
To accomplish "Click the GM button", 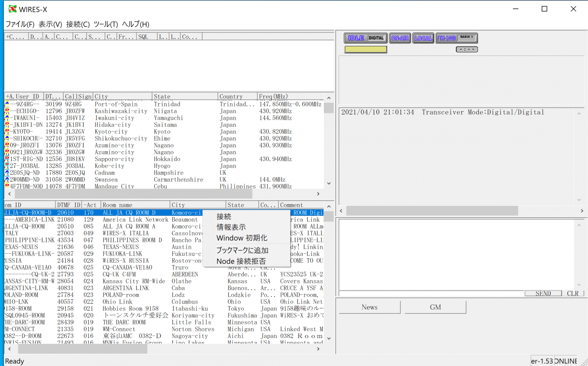I will 435,307.
